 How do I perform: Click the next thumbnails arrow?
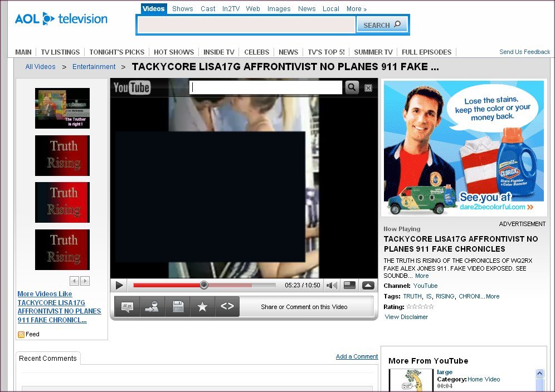click(85, 281)
